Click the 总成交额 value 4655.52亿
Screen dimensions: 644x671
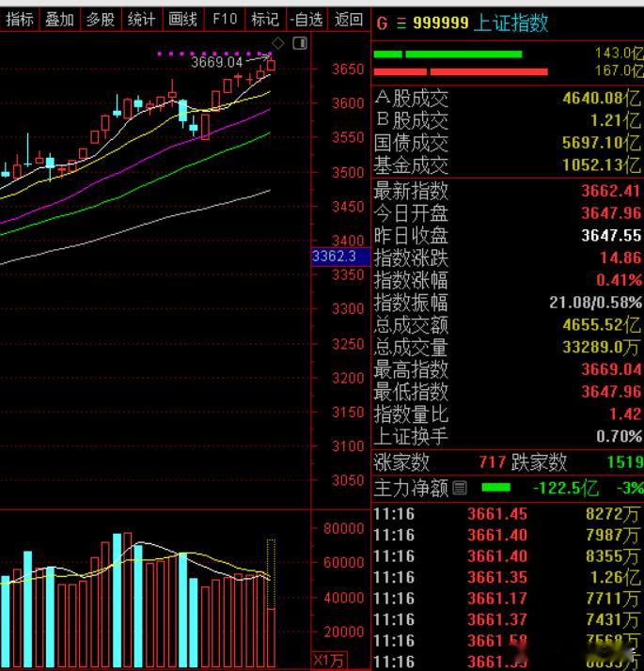pos(602,325)
